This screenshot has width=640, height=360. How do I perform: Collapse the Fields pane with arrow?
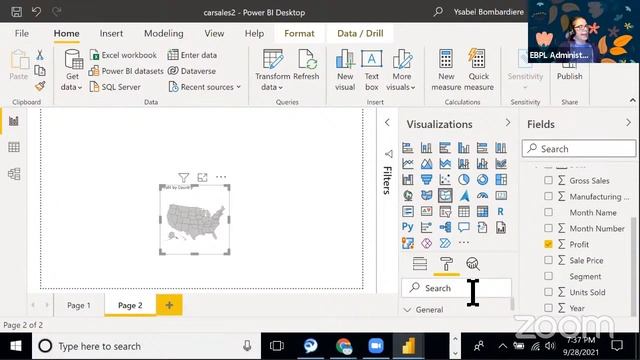(628, 123)
